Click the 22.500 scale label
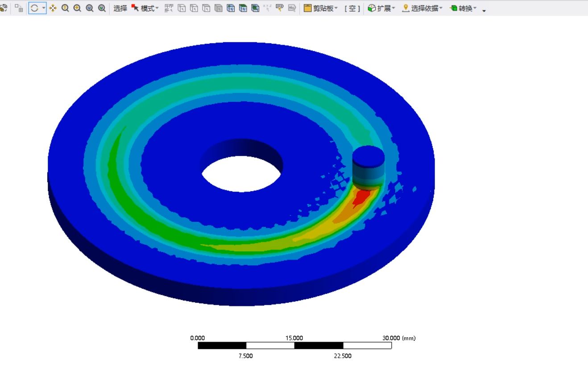This screenshot has height=368, width=588. tap(343, 356)
